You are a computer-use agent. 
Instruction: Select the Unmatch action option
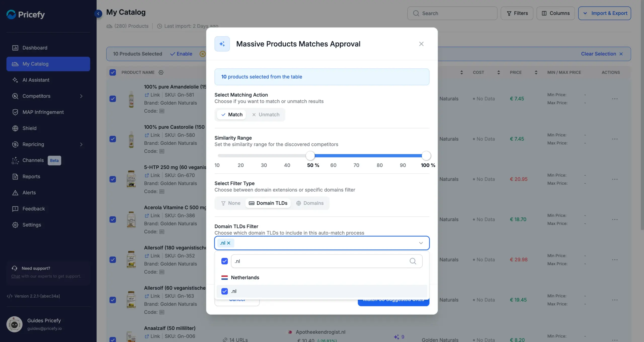(x=266, y=115)
